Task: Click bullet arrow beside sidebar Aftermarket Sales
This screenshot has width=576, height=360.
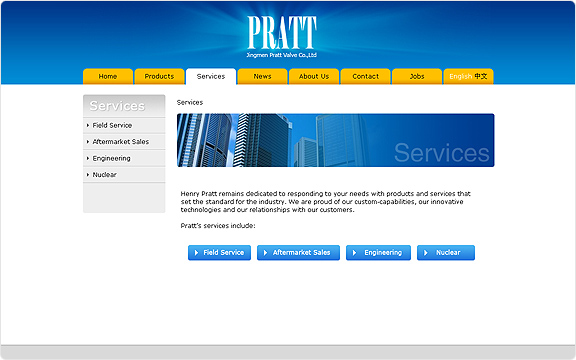Action: [88, 142]
